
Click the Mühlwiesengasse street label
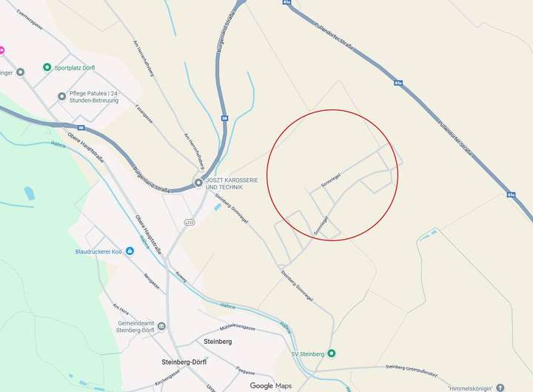pyautogui.click(x=238, y=328)
